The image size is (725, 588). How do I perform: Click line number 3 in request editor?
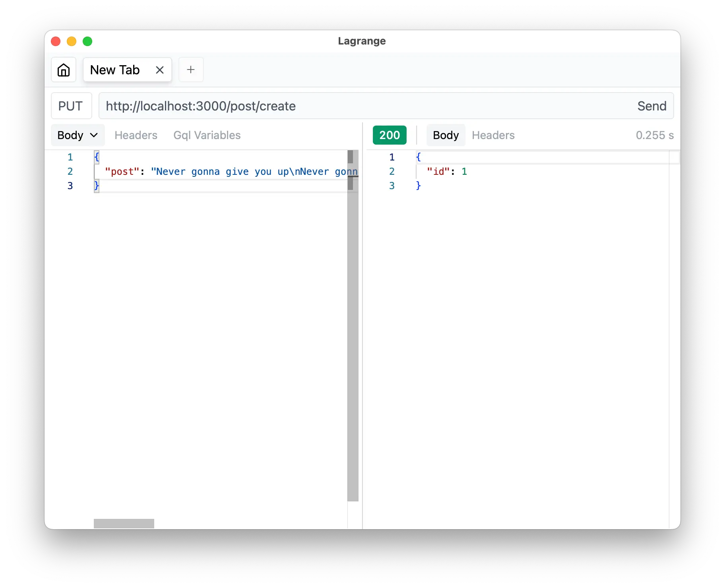70,186
